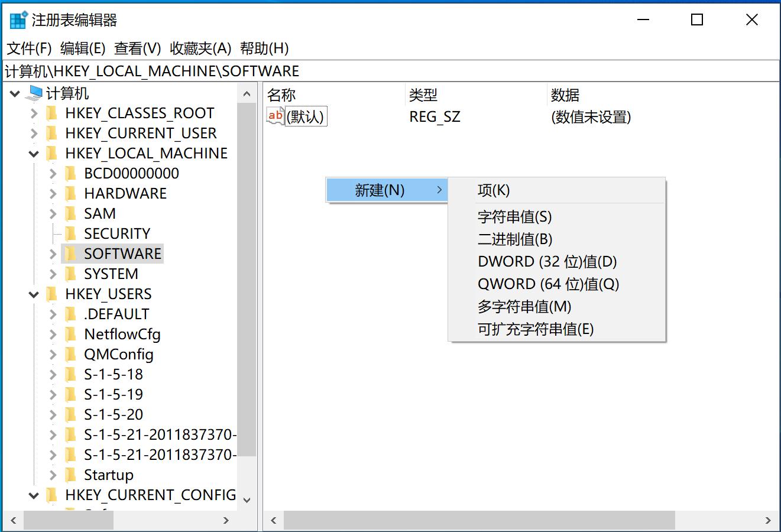Viewport: 781px width, 532px height.
Task: Click the SECURITY key folder icon
Action: [x=70, y=233]
